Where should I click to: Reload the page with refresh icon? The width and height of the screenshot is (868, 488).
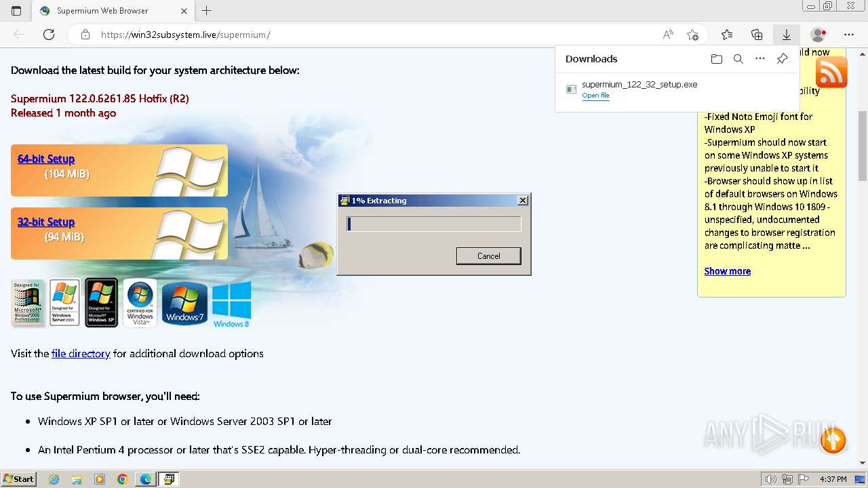click(x=49, y=35)
